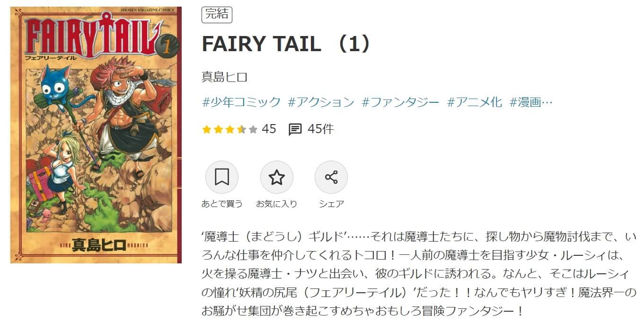The image size is (644, 333).
Task: Open the 45件 reviews count
Action: coord(320,129)
